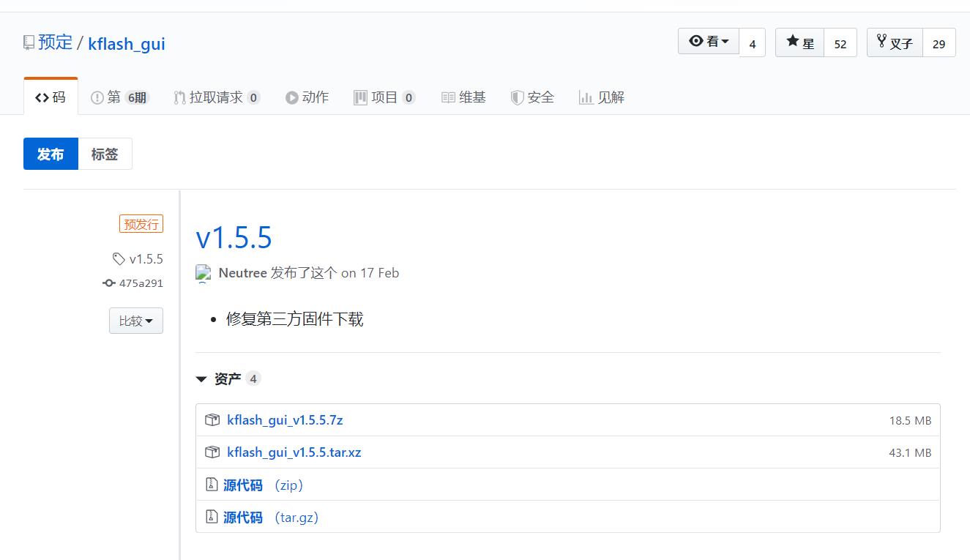
Task: Open the issues tab 第 6期
Action: point(119,97)
